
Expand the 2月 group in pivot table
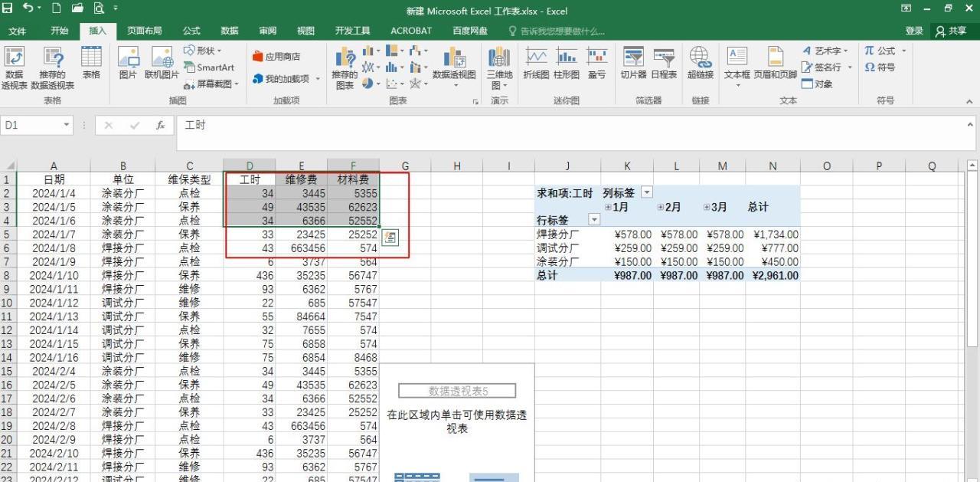point(661,207)
